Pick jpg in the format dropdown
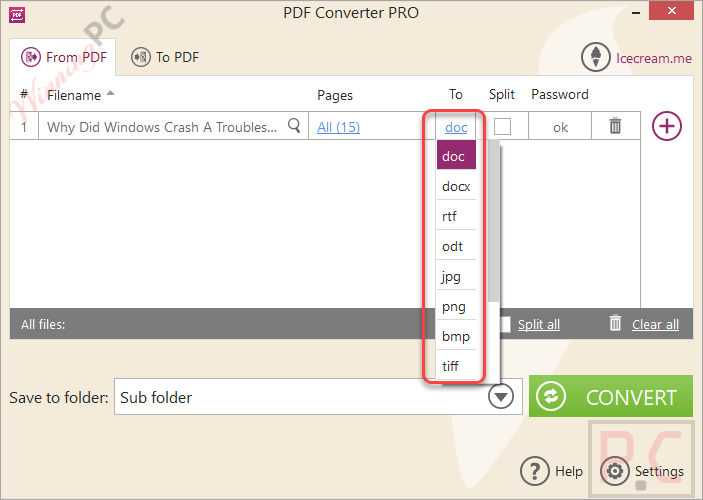The height and width of the screenshot is (500, 703). (456, 275)
